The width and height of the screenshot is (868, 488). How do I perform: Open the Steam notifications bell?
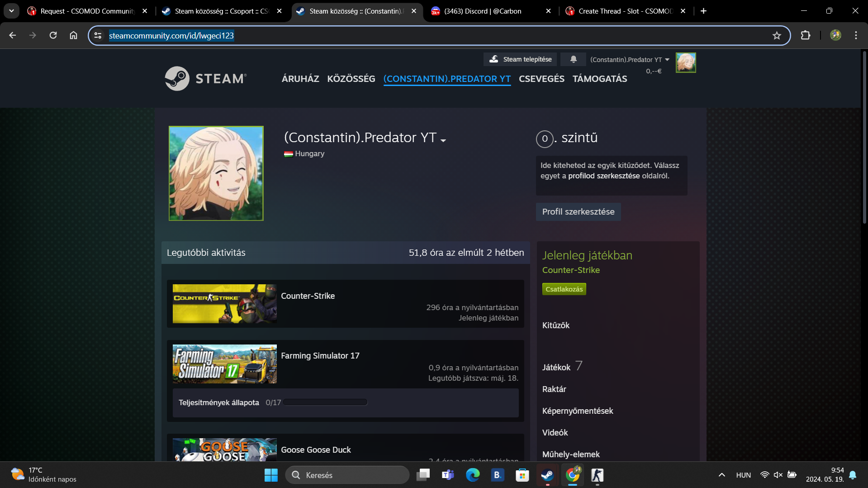coord(573,59)
